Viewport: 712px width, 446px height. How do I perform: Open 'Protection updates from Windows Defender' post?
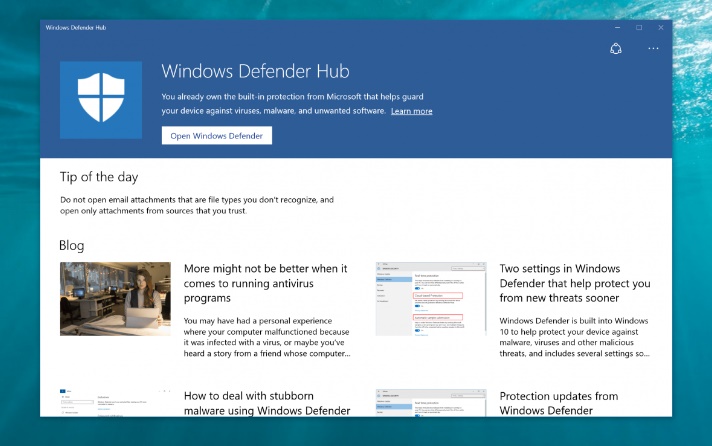coord(560,403)
